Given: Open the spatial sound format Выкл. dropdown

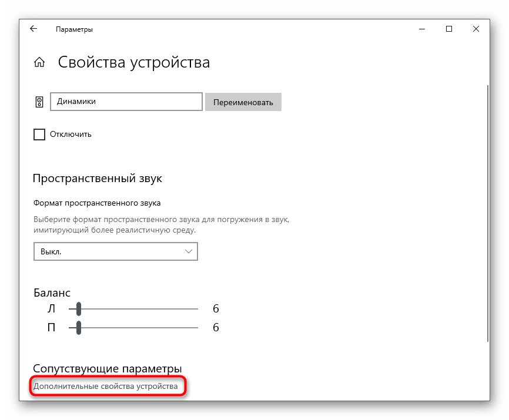Looking at the screenshot, I should click(115, 251).
